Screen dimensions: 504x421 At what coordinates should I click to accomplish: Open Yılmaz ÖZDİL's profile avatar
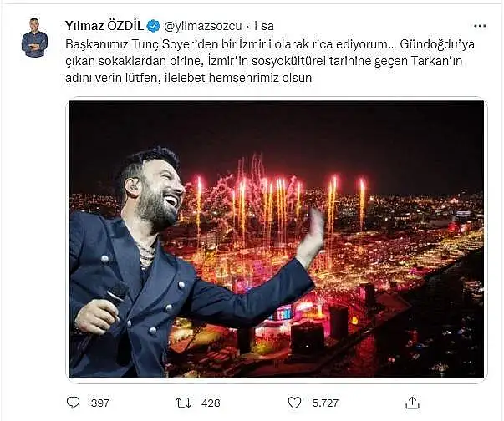pyautogui.click(x=35, y=38)
